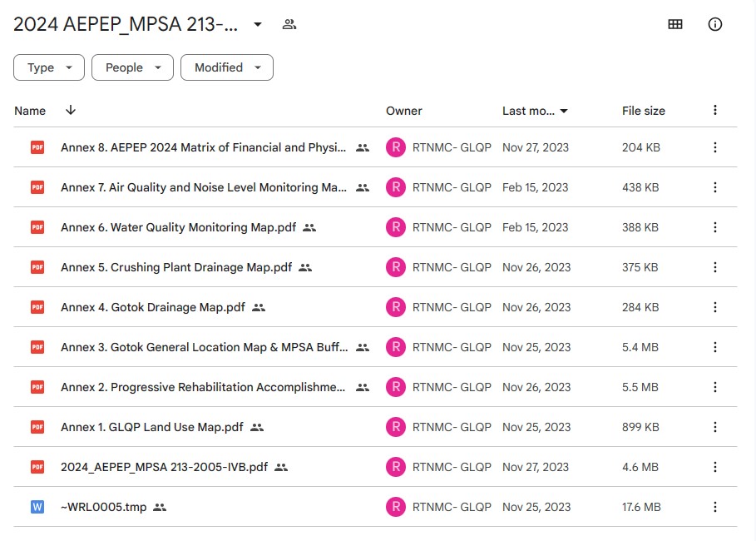The image size is (756, 541).
Task: Sort by the Name column header
Action: 30,111
